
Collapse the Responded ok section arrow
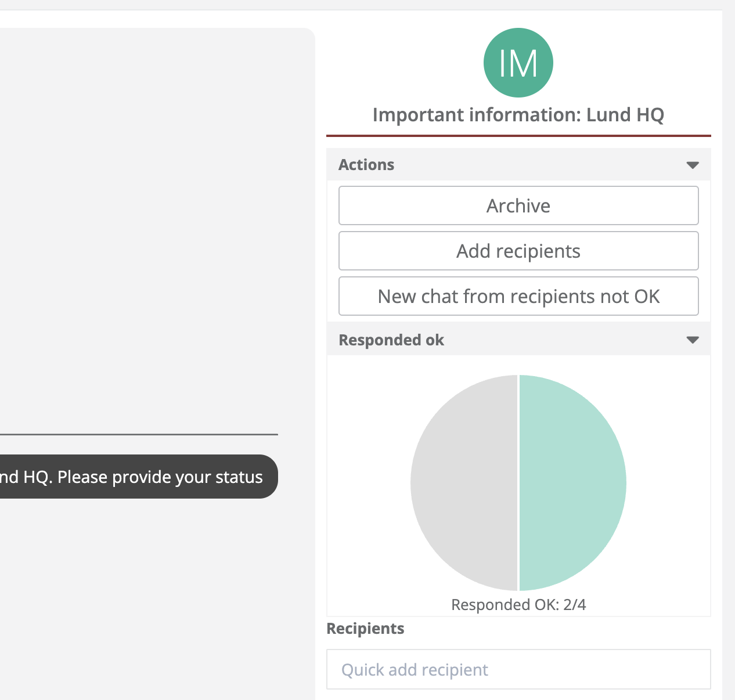point(692,340)
